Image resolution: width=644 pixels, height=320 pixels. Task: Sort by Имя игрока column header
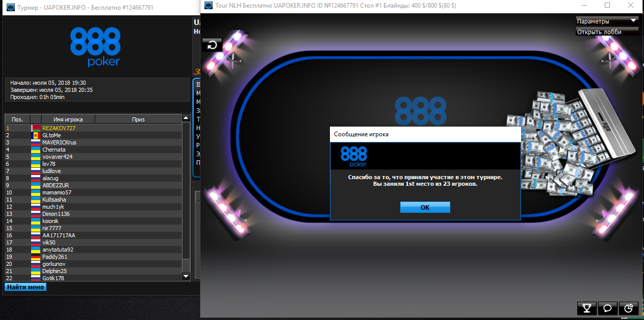(68, 119)
